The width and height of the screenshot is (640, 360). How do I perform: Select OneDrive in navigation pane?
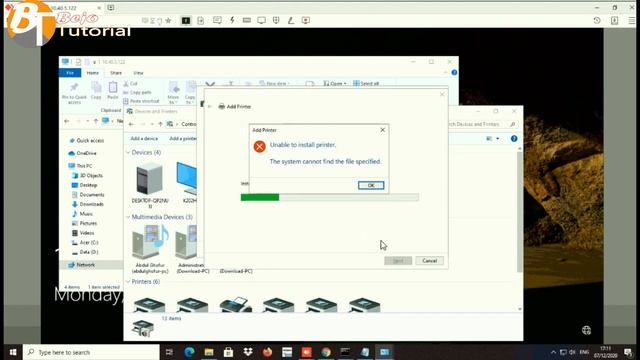tap(82, 153)
